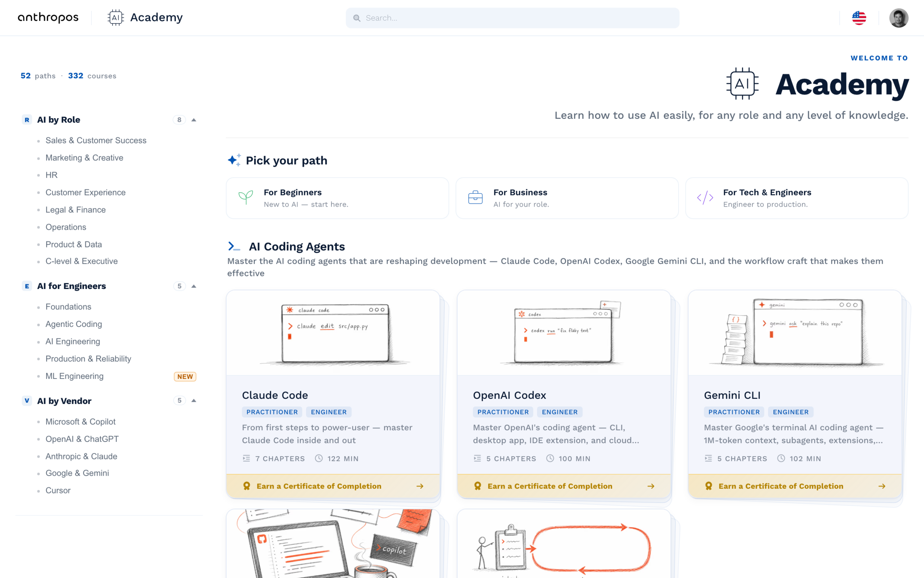Open the user profile avatar

point(898,18)
